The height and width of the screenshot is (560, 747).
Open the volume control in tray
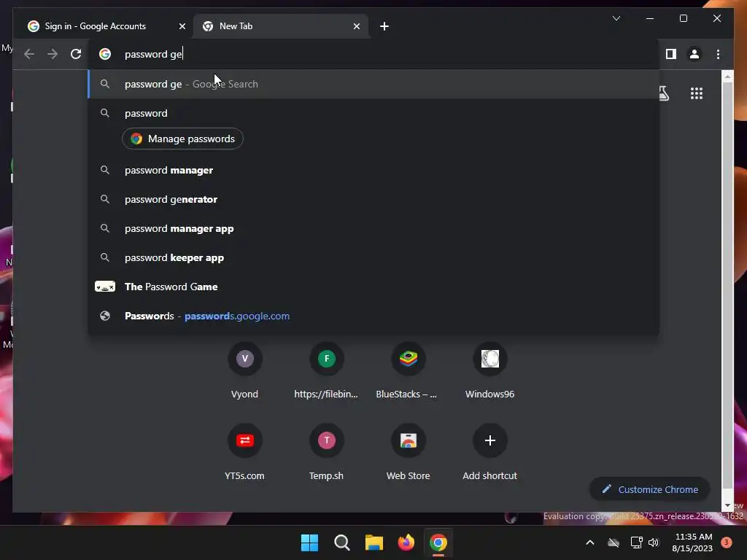(x=654, y=542)
